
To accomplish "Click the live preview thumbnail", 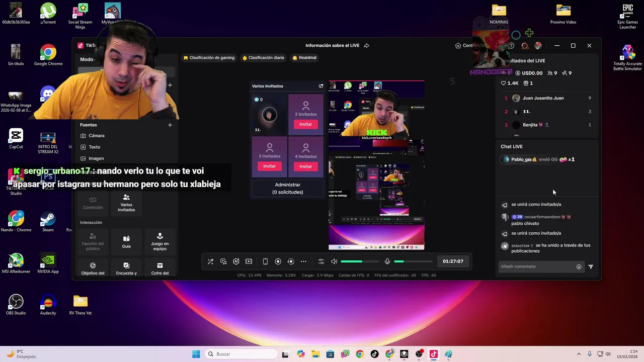I will [x=376, y=165].
